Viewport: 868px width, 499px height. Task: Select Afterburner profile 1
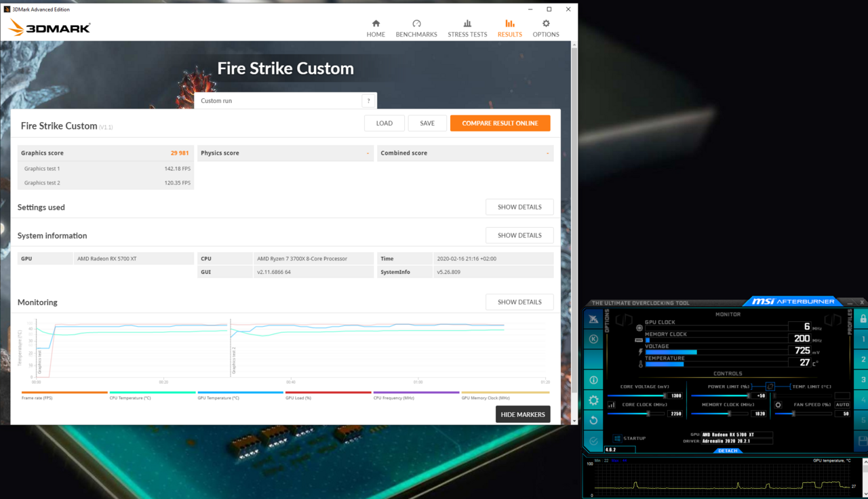point(863,339)
